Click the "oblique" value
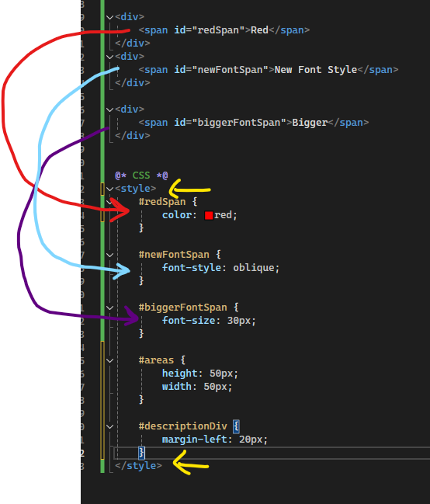The image size is (430, 504). 254,268
